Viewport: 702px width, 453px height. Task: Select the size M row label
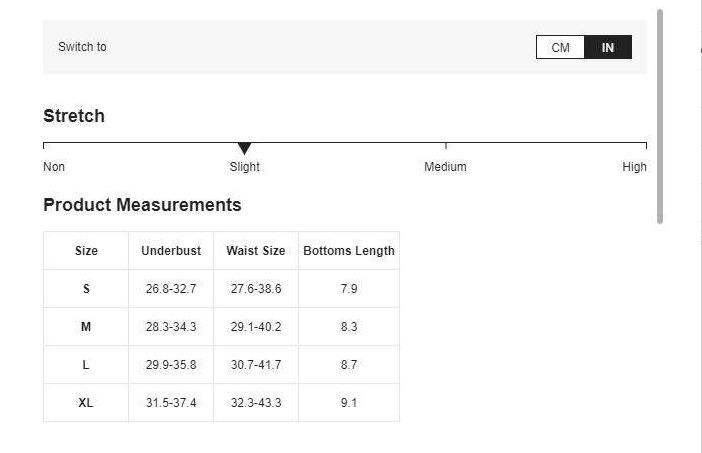click(86, 327)
